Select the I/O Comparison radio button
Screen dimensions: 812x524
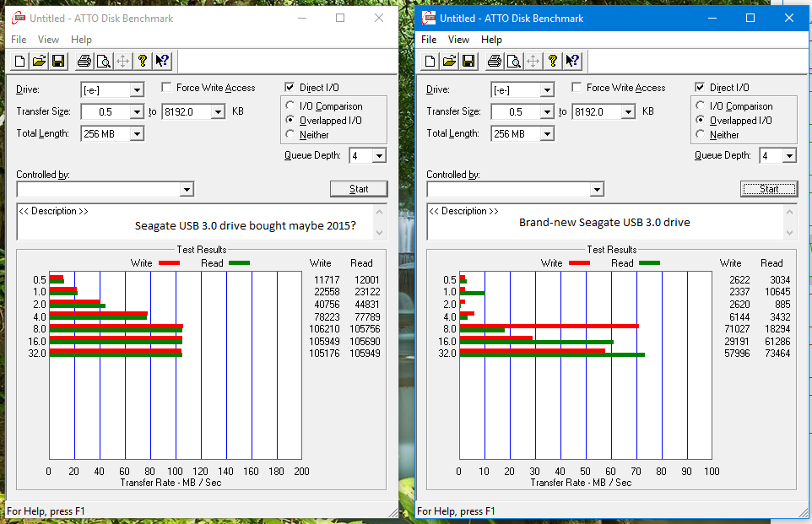point(289,105)
